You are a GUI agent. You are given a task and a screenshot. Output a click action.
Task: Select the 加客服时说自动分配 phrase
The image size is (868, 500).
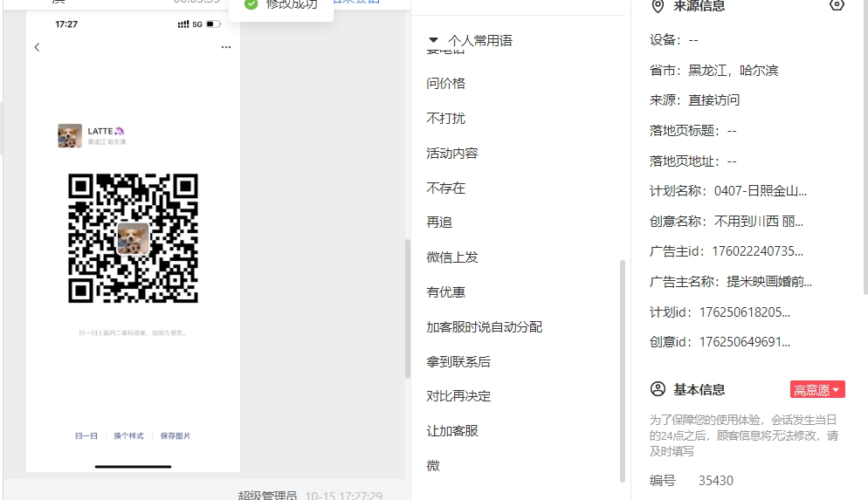(485, 327)
